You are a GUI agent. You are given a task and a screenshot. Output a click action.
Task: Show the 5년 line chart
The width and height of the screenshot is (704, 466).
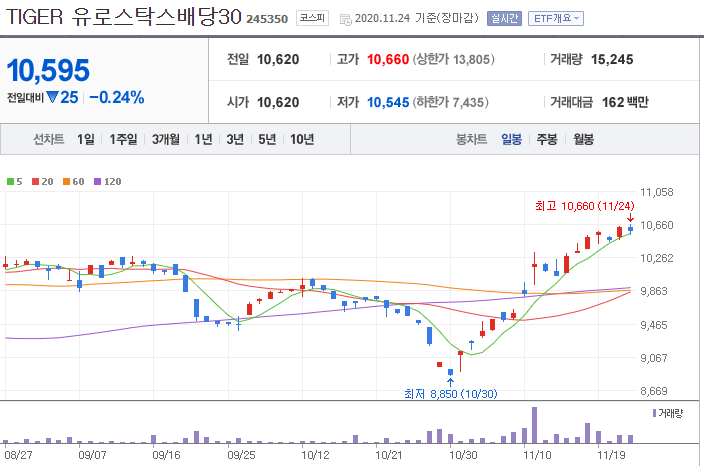click(x=267, y=140)
